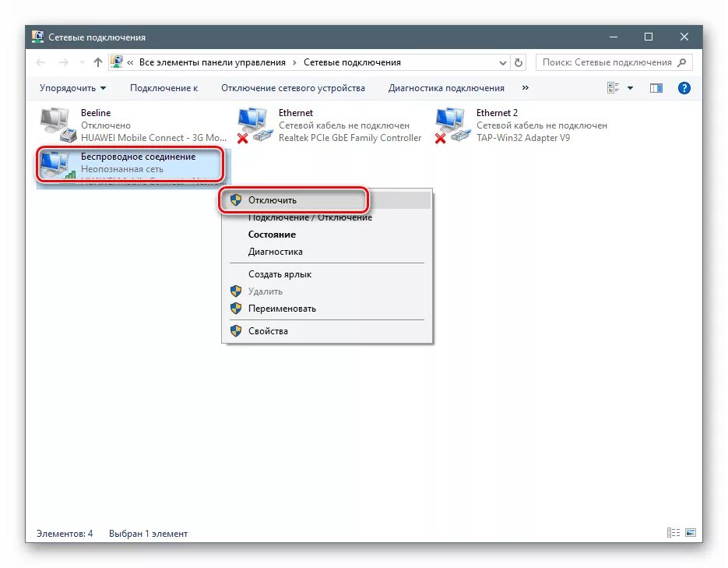Click 'Подключение к' toolbar command
This screenshot has height=568, width=728.
click(x=164, y=88)
